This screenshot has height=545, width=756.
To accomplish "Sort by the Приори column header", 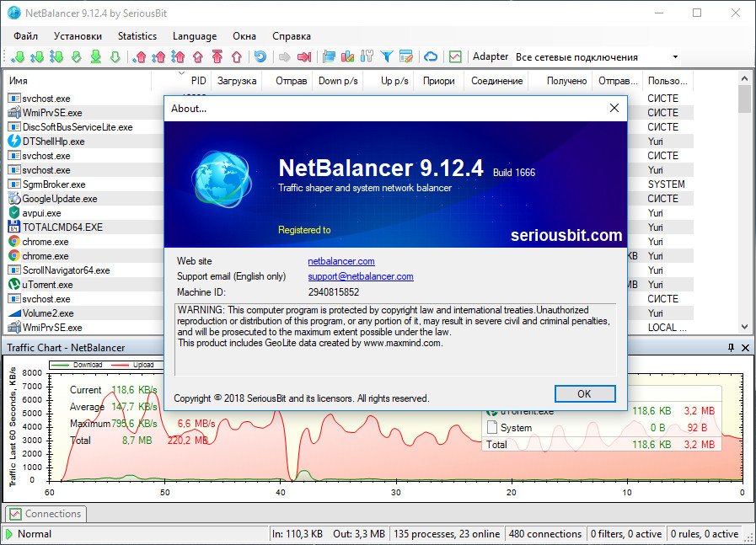I will click(439, 81).
